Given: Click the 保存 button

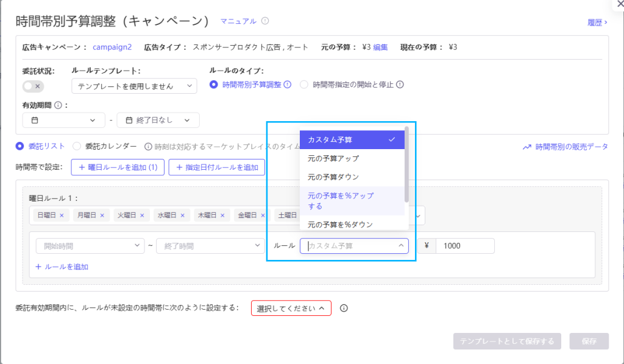Looking at the screenshot, I should pos(589,341).
